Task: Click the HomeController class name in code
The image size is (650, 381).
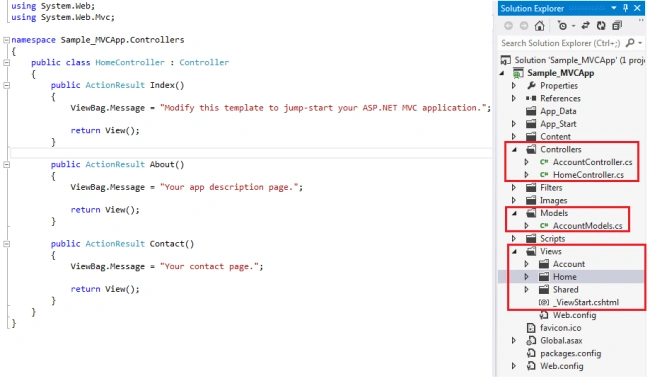Action: 130,63
